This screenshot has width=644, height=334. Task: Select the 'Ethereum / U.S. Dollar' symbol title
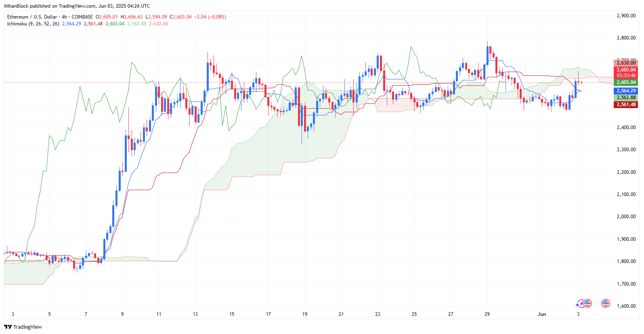(32, 17)
